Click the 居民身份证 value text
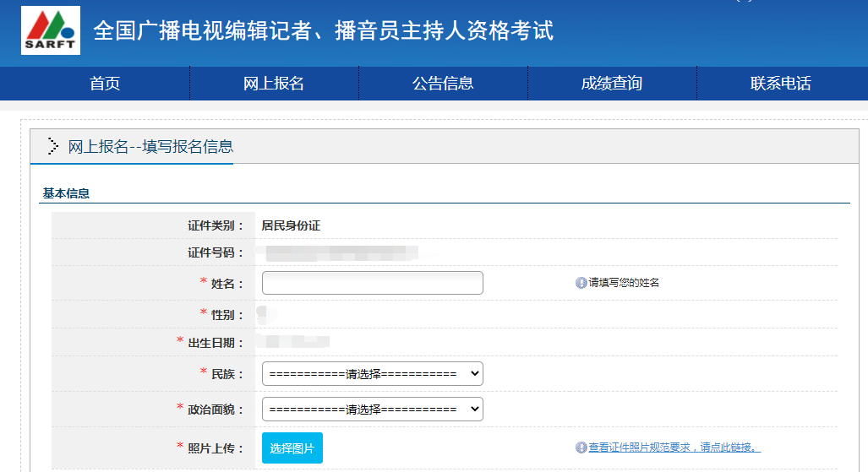868x472 pixels. [291, 225]
